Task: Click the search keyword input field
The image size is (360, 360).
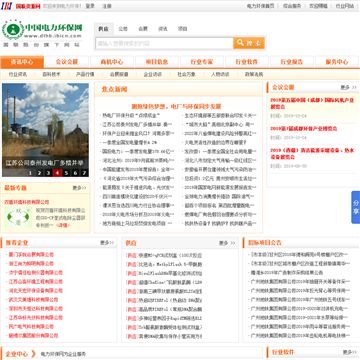Action: tap(164, 43)
